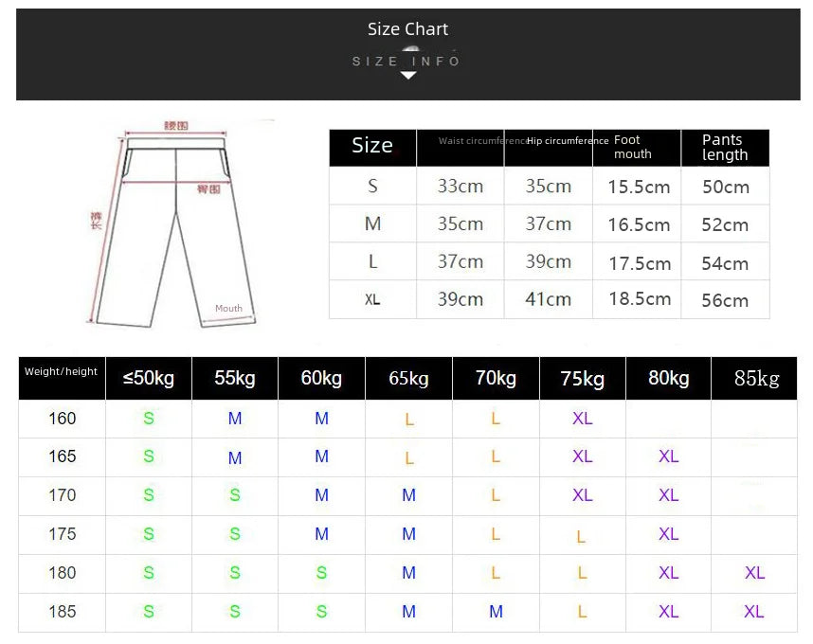Click the Pants length column header
The height and width of the screenshot is (644, 813).
tap(725, 147)
